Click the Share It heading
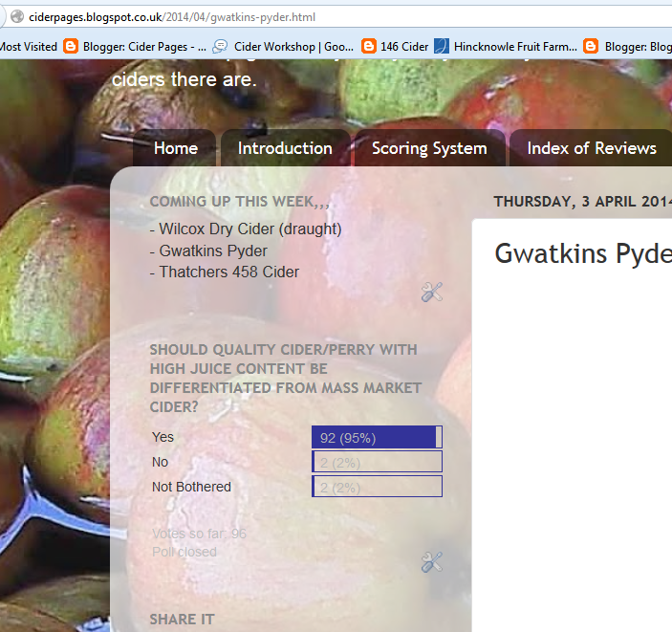672x632 pixels. point(183,620)
